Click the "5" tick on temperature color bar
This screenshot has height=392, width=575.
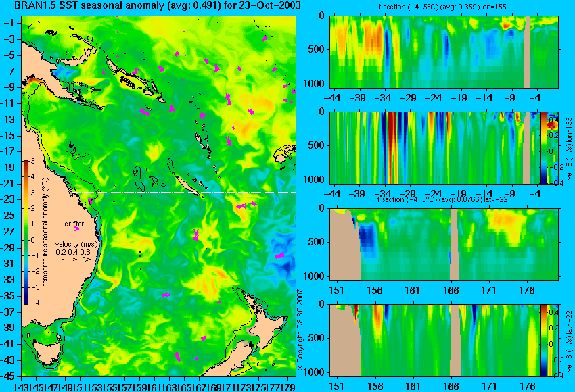(x=32, y=161)
